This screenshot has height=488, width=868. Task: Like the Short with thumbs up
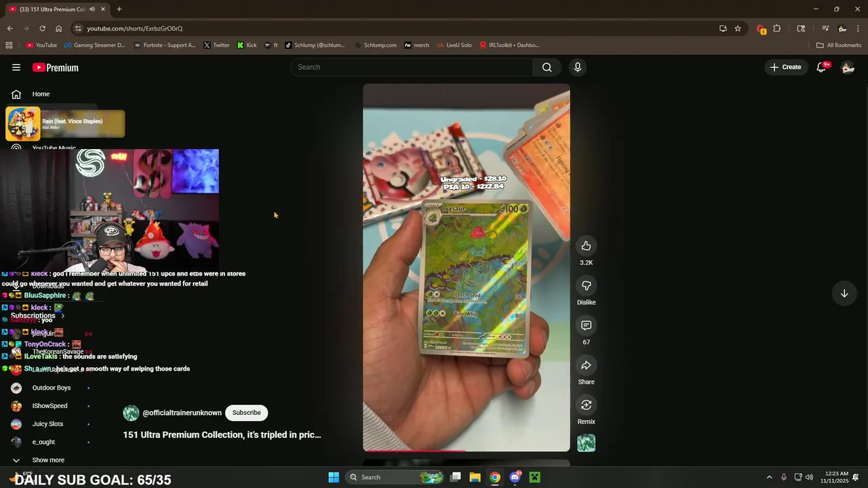point(586,246)
